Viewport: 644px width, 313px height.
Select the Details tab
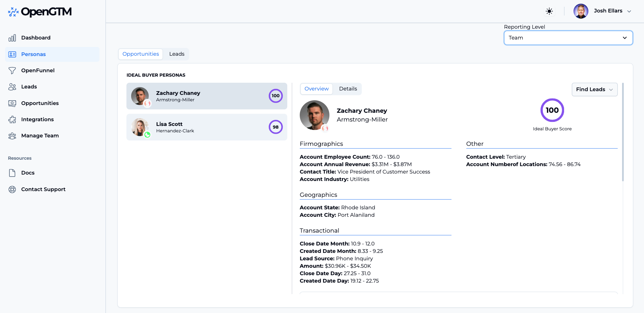[348, 89]
